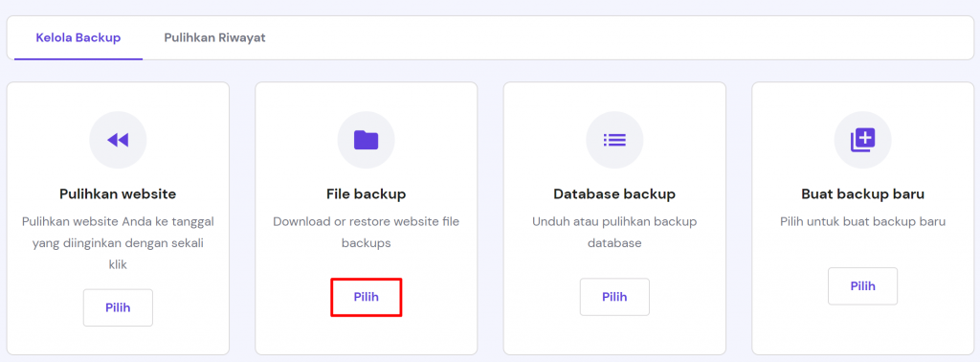Click the description starting 'Pulihkan website Anda ke tanggal'
980x362 pixels.
[118, 243]
